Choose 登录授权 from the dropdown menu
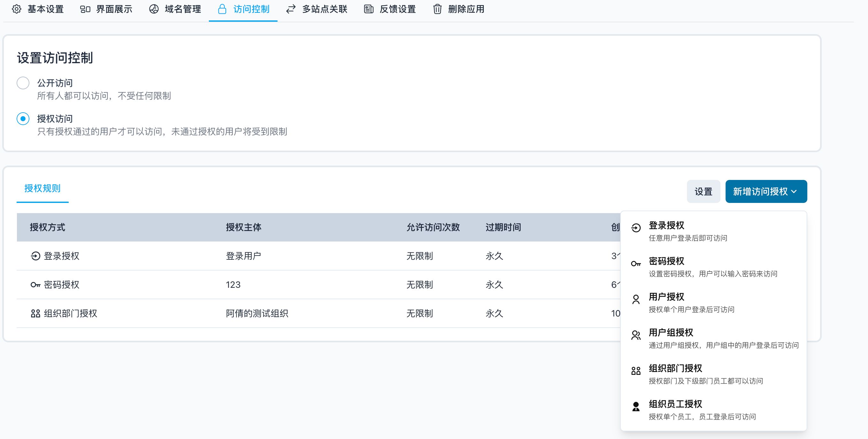This screenshot has height=439, width=868. [666, 225]
